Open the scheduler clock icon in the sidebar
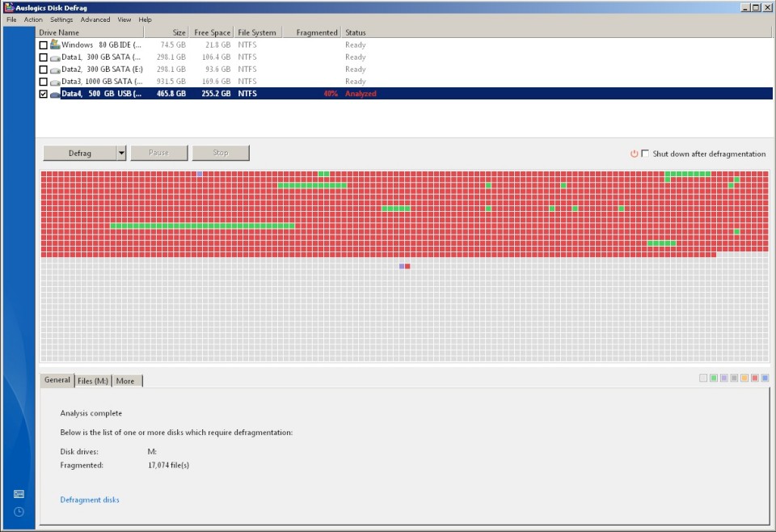The height and width of the screenshot is (532, 776). coord(19,512)
